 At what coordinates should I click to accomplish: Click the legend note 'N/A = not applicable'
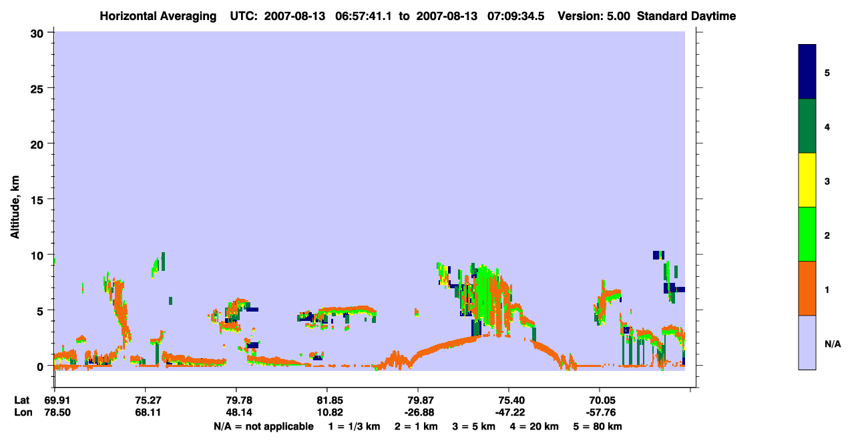point(263,426)
